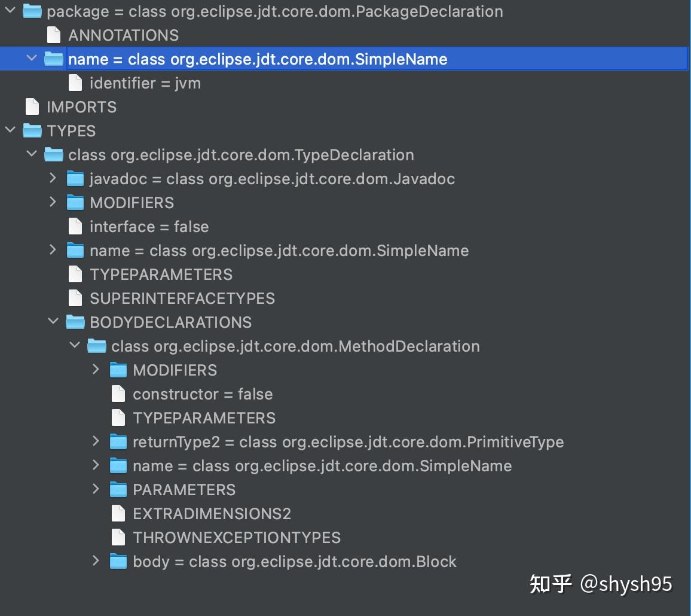Click the TYPES folder icon

click(32, 131)
